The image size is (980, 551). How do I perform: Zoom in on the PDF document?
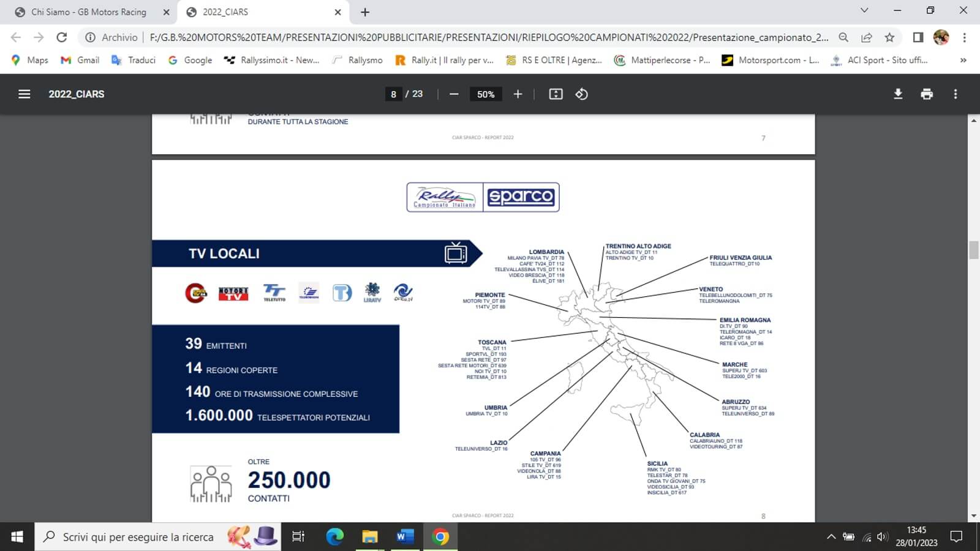[x=518, y=94]
